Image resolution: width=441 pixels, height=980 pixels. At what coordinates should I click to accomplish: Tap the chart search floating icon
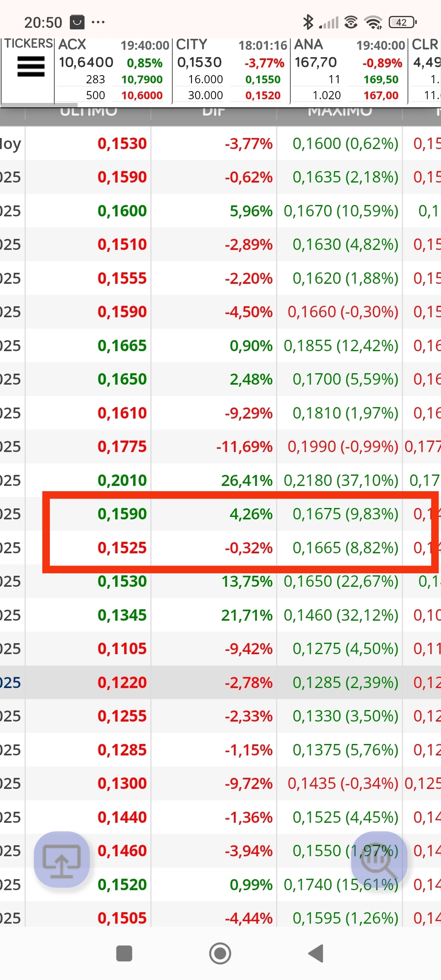pos(379,859)
